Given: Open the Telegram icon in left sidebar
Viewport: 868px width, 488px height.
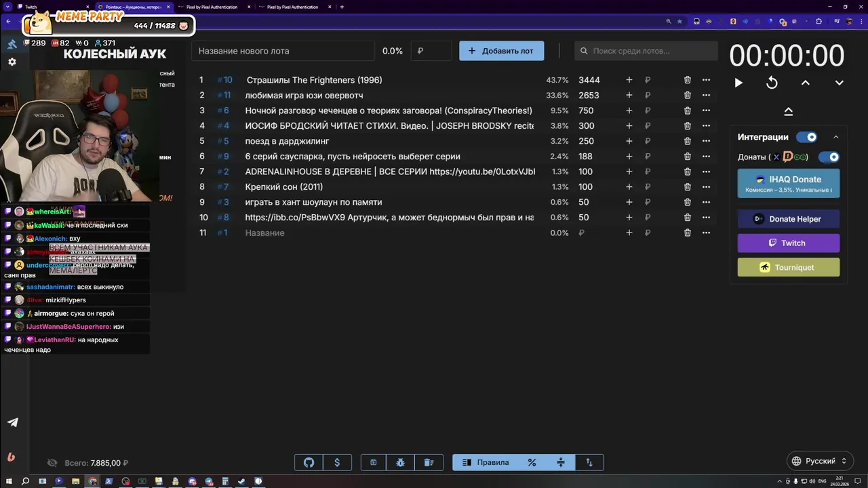Looking at the screenshot, I should [x=12, y=422].
